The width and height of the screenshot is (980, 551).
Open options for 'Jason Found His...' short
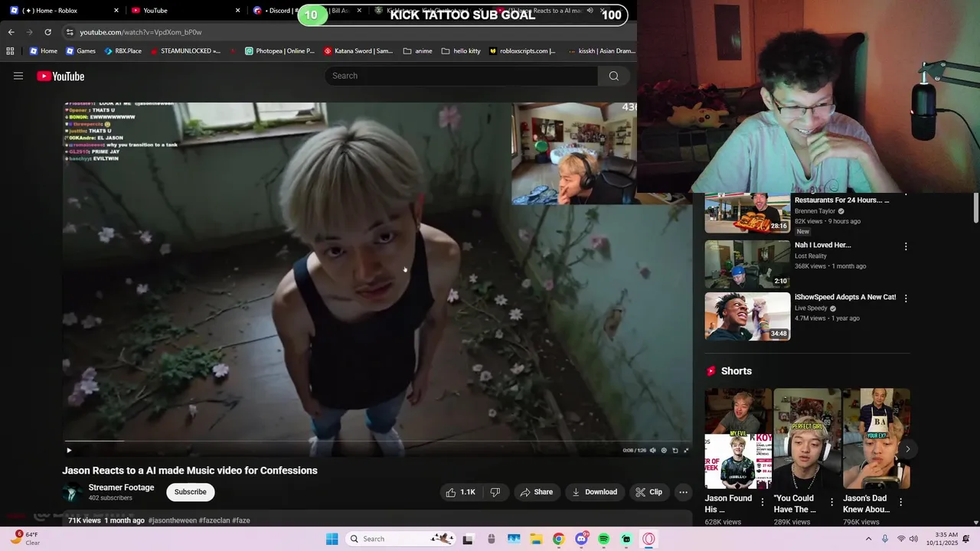tap(763, 502)
